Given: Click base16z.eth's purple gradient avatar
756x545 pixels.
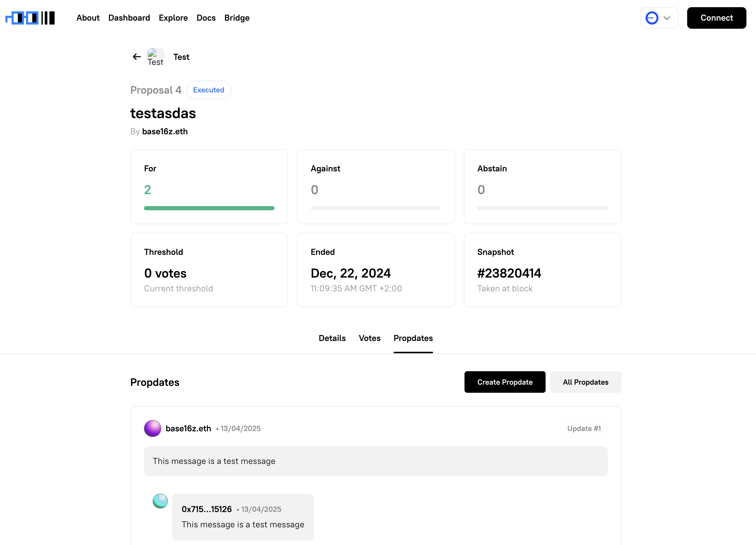Looking at the screenshot, I should 153,429.
